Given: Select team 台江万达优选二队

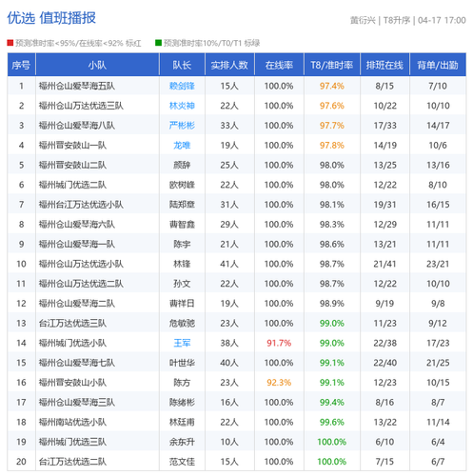Looking at the screenshot, I should tap(72, 462).
